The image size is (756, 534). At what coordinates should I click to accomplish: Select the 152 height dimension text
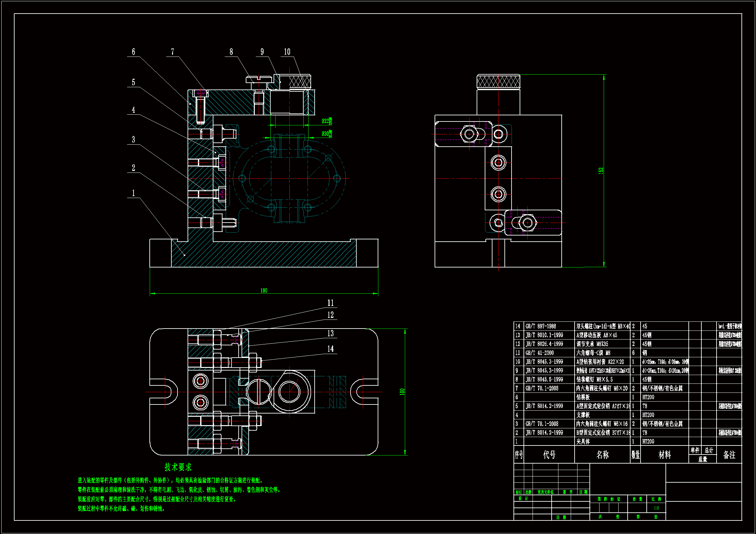601,171
